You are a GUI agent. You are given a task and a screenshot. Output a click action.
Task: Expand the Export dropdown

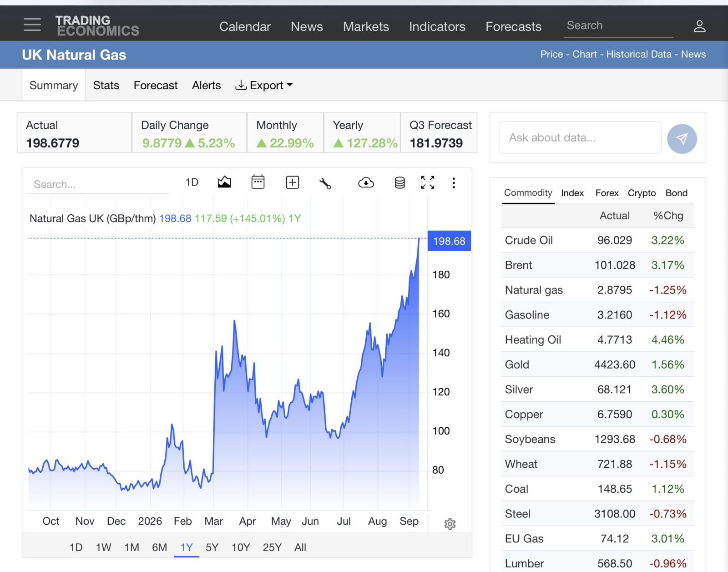[x=264, y=86]
